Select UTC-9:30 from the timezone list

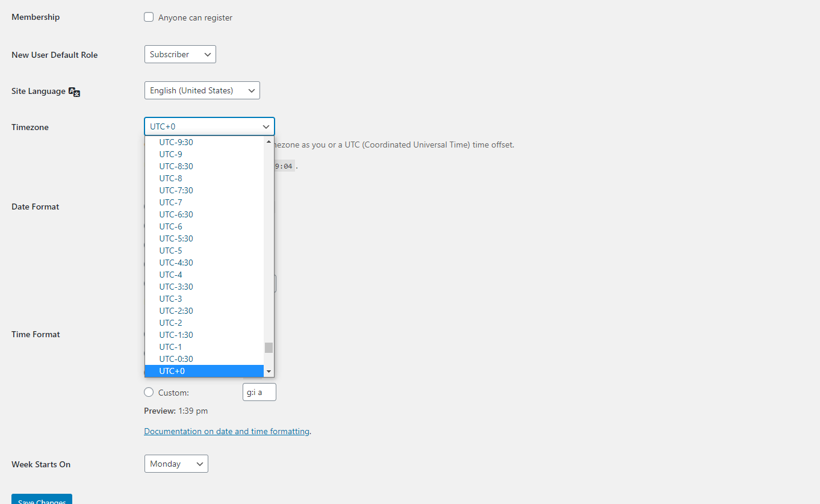coord(175,142)
